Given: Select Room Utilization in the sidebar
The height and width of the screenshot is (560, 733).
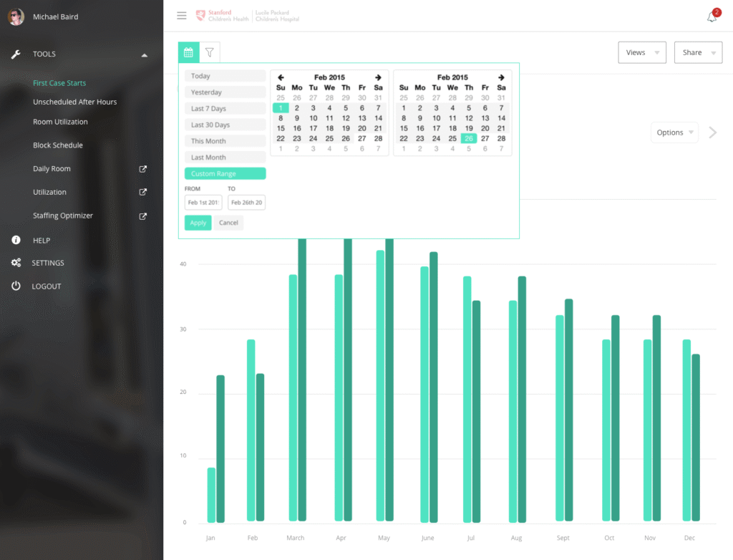Looking at the screenshot, I should click(x=60, y=122).
